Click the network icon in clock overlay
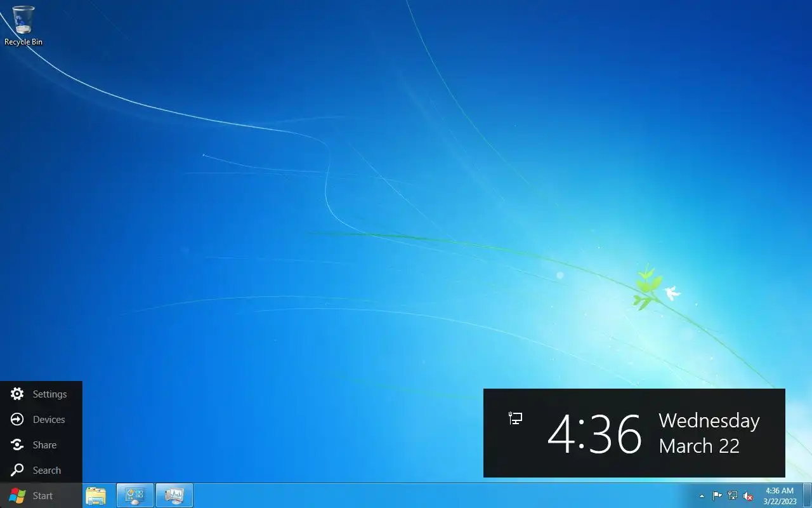This screenshot has height=508, width=812. [x=516, y=418]
